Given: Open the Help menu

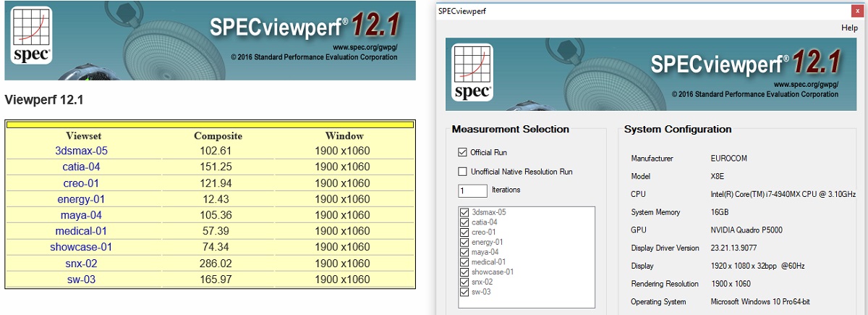Looking at the screenshot, I should [x=849, y=28].
